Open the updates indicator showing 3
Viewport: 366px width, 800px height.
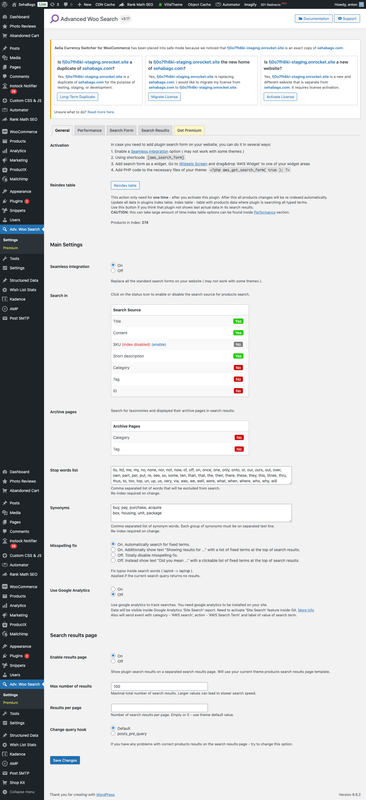[x=54, y=4]
